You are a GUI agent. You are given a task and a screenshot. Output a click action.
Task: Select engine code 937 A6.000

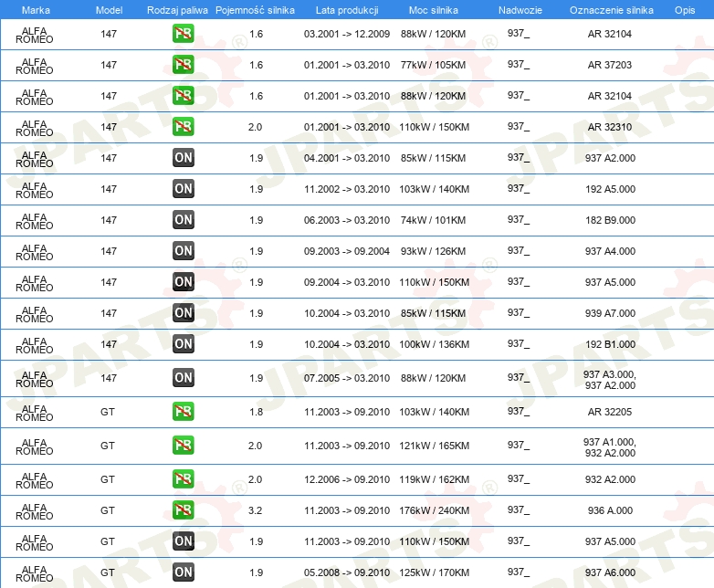[610, 572]
